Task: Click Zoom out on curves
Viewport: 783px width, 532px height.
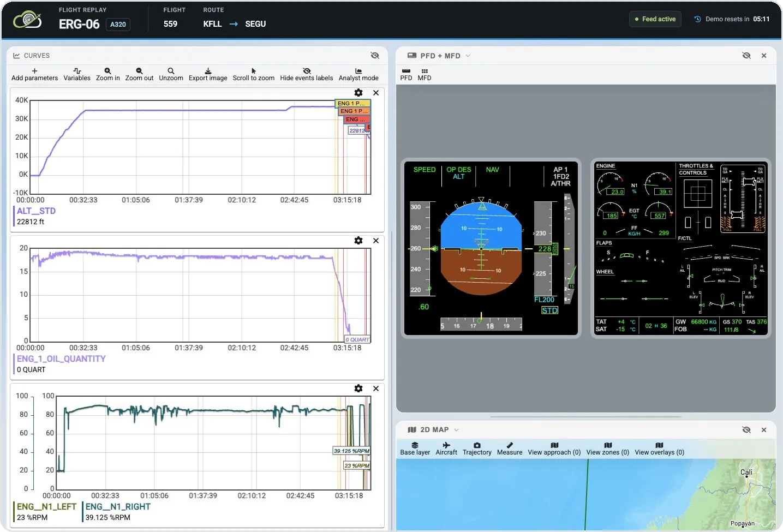Action: pos(139,75)
